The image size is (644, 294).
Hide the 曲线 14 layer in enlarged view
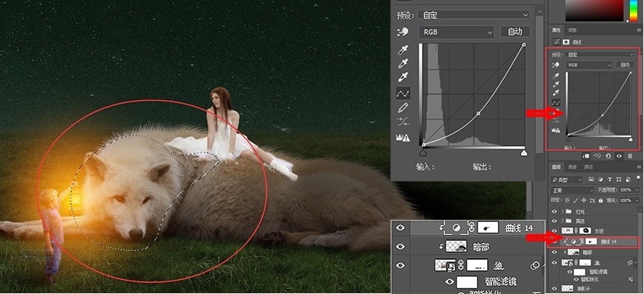pyautogui.click(x=400, y=227)
